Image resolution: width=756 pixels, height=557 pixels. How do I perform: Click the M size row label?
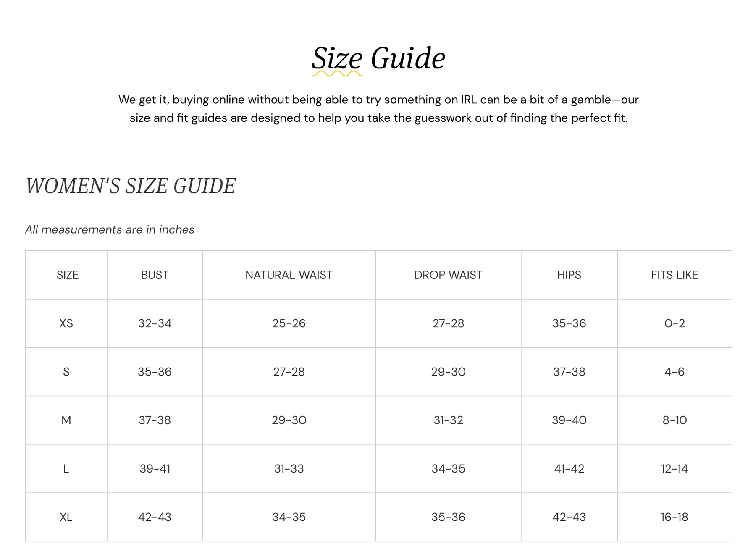(x=66, y=420)
